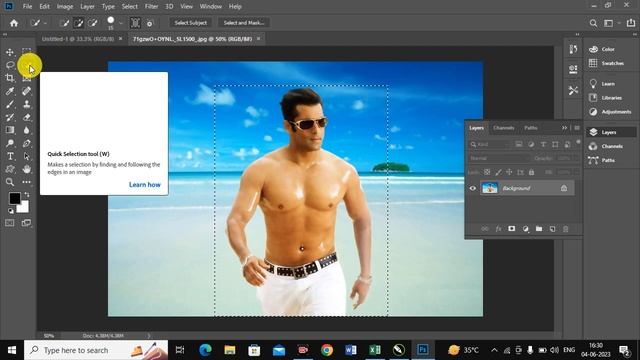Toggle lock position in Layers panel

pos(509,172)
